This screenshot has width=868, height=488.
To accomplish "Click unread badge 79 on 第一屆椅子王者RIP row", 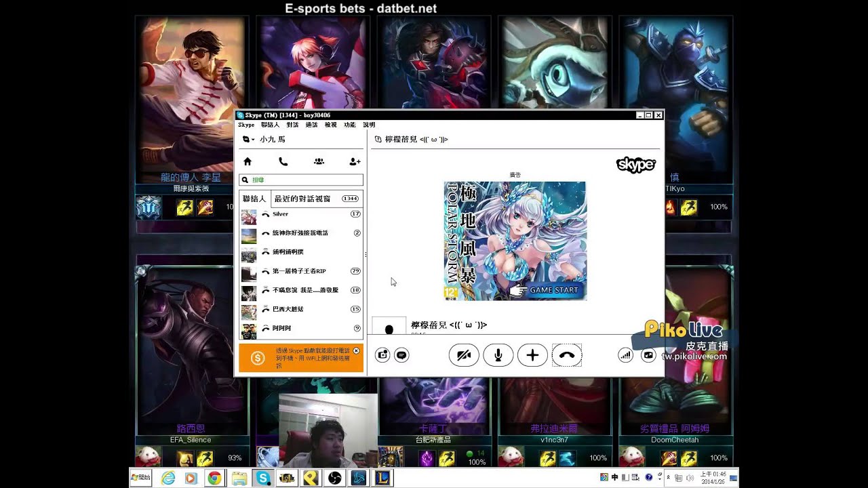I will click(x=355, y=271).
